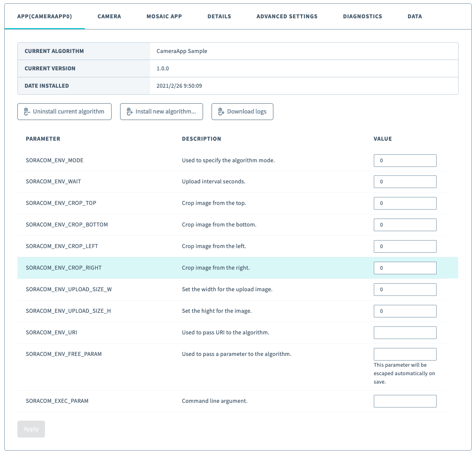
Task: Open the MOSAIC APP tab
Action: [164, 16]
